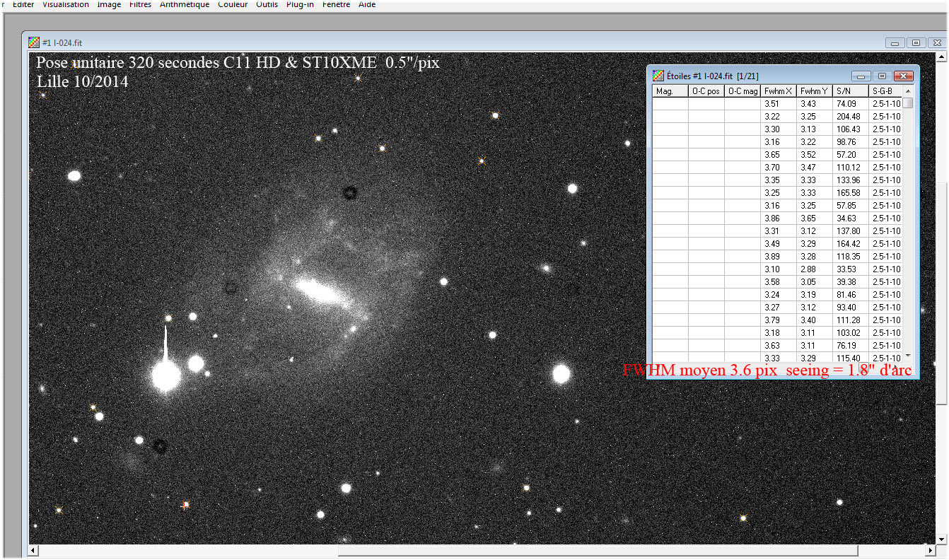Open the Image menu
949x560 pixels.
pyautogui.click(x=109, y=4)
